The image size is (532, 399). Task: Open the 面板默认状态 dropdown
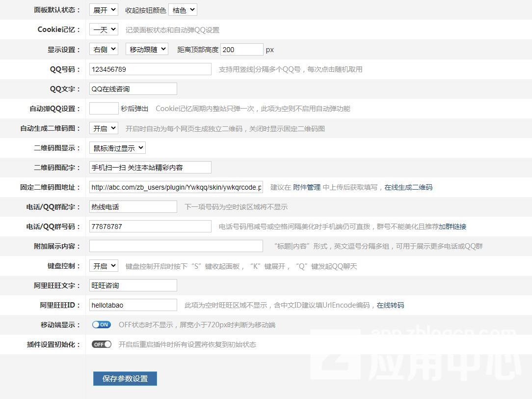104,10
